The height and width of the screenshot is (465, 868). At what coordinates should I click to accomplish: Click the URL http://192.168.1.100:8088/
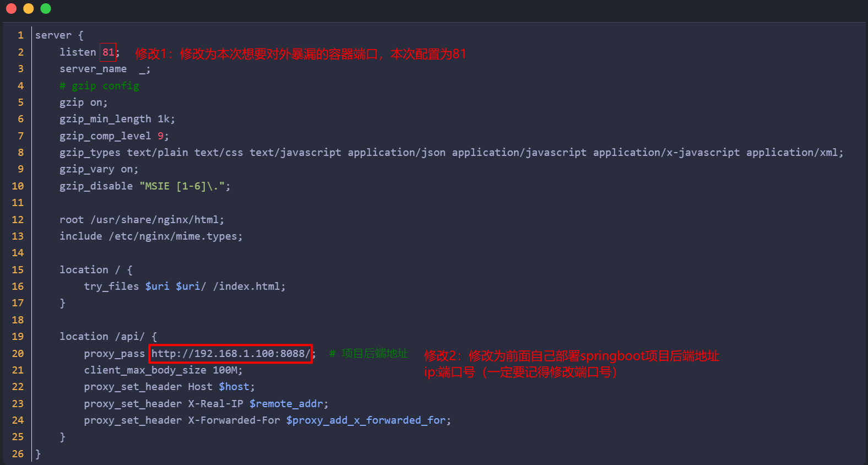[231, 354]
